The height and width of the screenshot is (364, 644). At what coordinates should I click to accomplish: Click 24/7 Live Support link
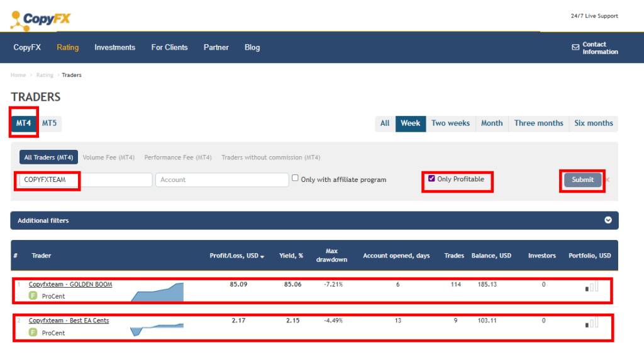coord(594,16)
